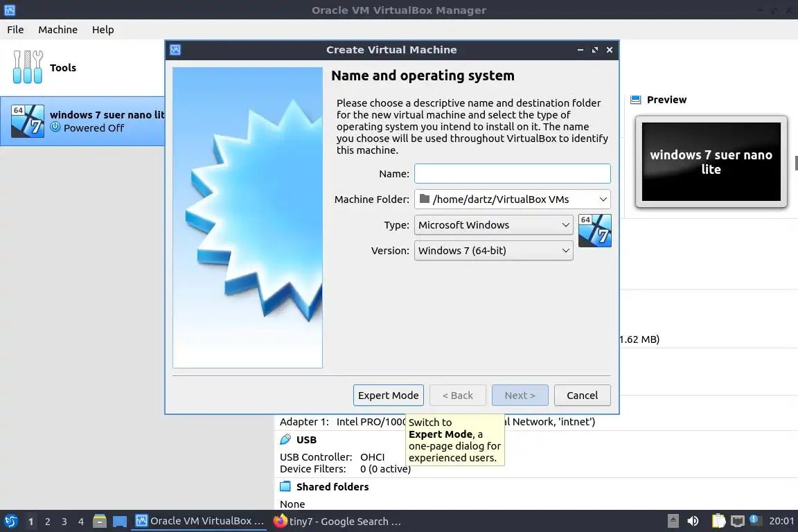The height and width of the screenshot is (532, 798).
Task: Click the USB Controller OHCI value
Action: click(373, 457)
